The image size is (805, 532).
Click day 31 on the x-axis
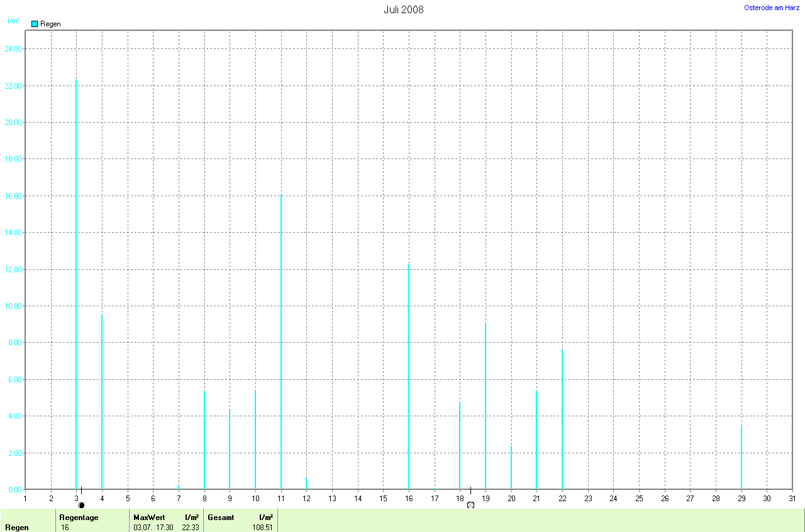click(x=792, y=499)
